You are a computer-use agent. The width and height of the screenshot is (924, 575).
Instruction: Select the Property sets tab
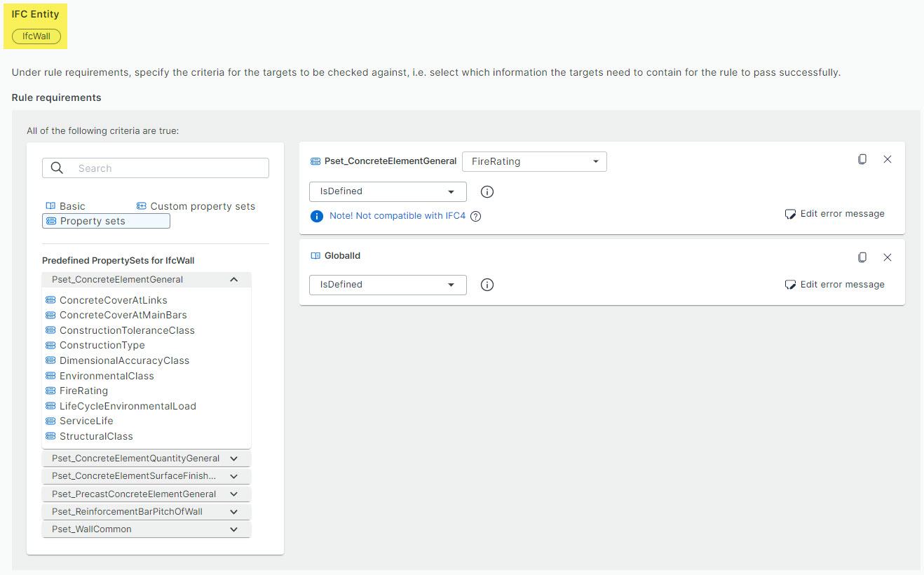tap(106, 221)
